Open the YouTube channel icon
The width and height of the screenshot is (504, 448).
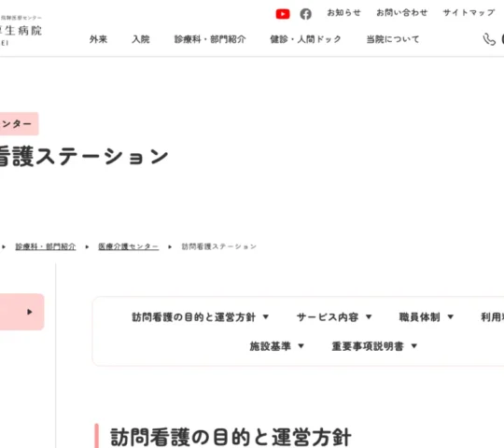[283, 14]
